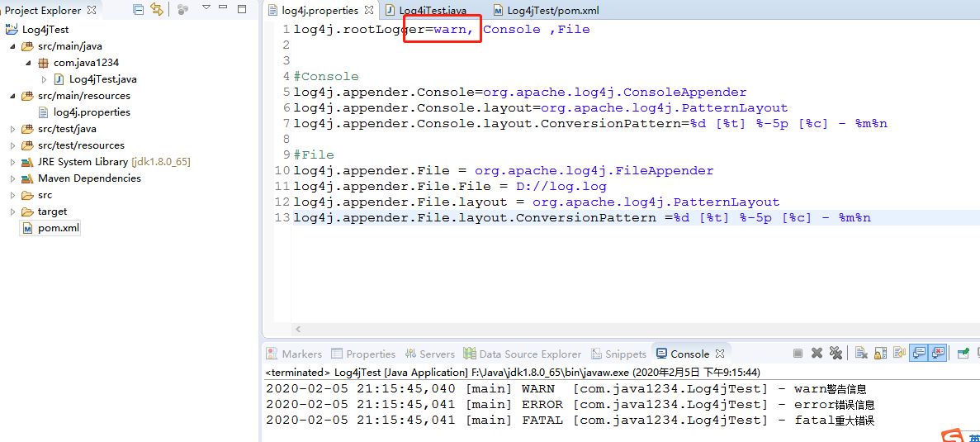
Task: Expand the Maven Dependencies node
Action: pos(14,178)
